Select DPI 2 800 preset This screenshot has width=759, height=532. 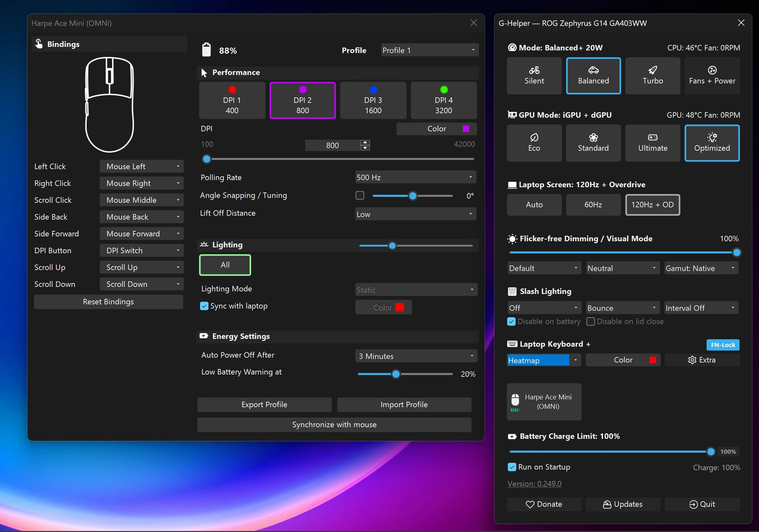coord(303,101)
